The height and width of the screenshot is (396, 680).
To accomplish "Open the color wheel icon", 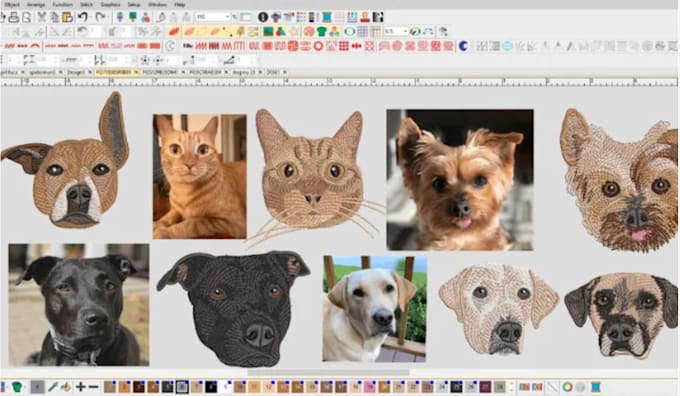I will pyautogui.click(x=567, y=386).
